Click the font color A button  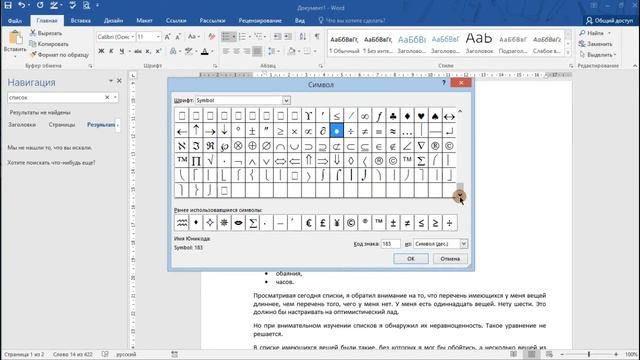205,51
